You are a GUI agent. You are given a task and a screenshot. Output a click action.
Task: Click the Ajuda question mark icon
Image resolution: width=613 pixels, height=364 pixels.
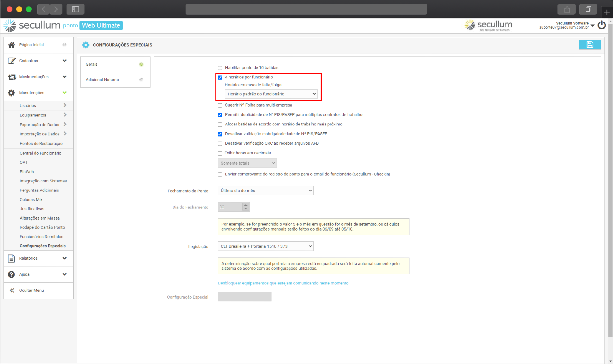(x=11, y=274)
